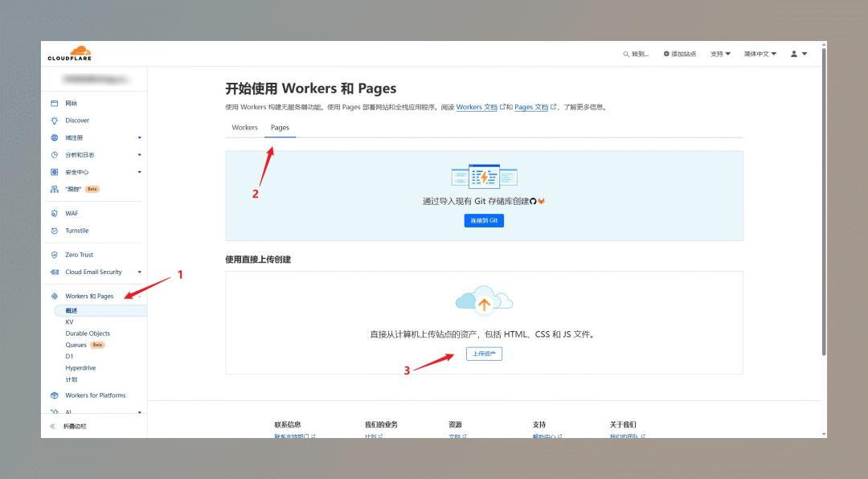
Task: Open the Cloudflare logo home link
Action: point(70,53)
